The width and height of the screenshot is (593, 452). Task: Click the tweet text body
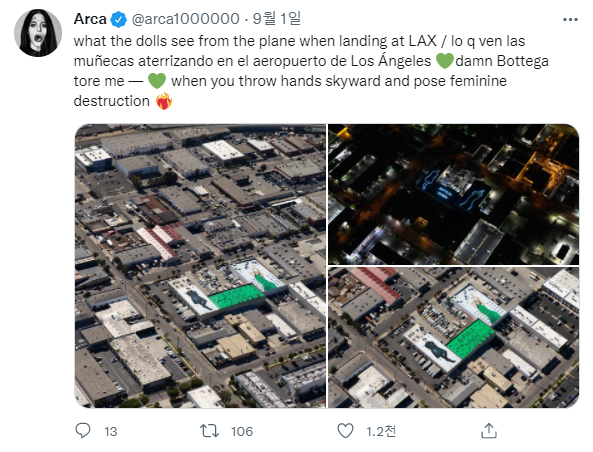[311, 71]
